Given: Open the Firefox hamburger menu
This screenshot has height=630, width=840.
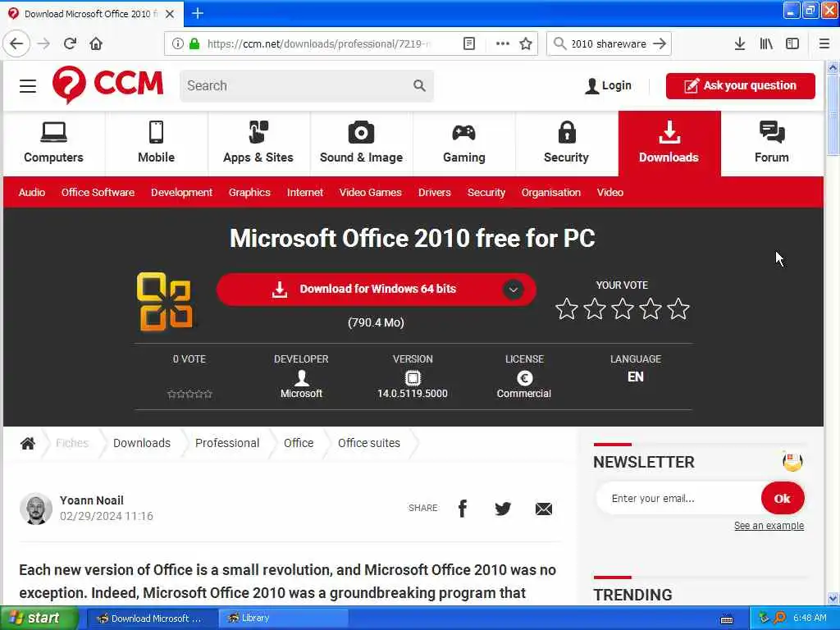Looking at the screenshot, I should (824, 43).
